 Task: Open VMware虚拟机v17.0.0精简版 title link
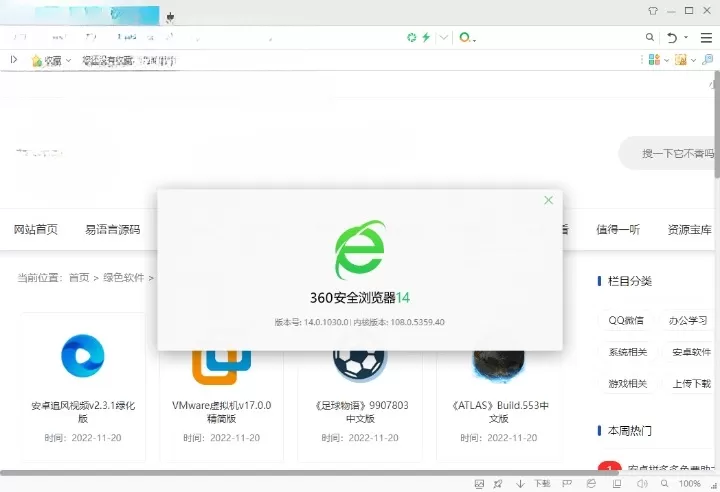pyautogui.click(x=222, y=412)
